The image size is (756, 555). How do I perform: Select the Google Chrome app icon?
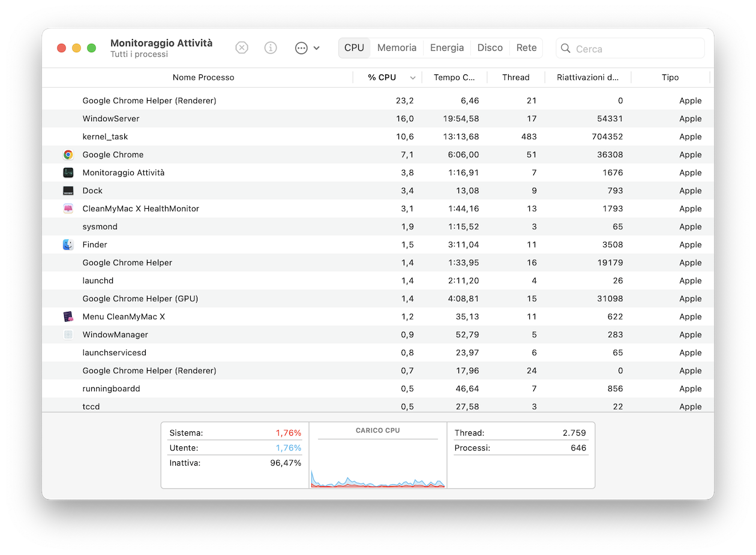tap(68, 155)
